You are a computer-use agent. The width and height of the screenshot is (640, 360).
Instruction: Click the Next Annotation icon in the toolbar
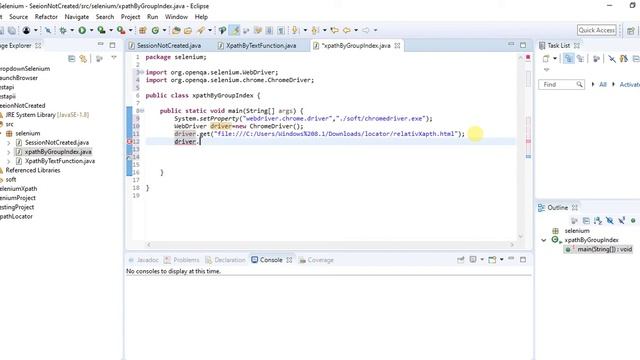[x=295, y=30]
